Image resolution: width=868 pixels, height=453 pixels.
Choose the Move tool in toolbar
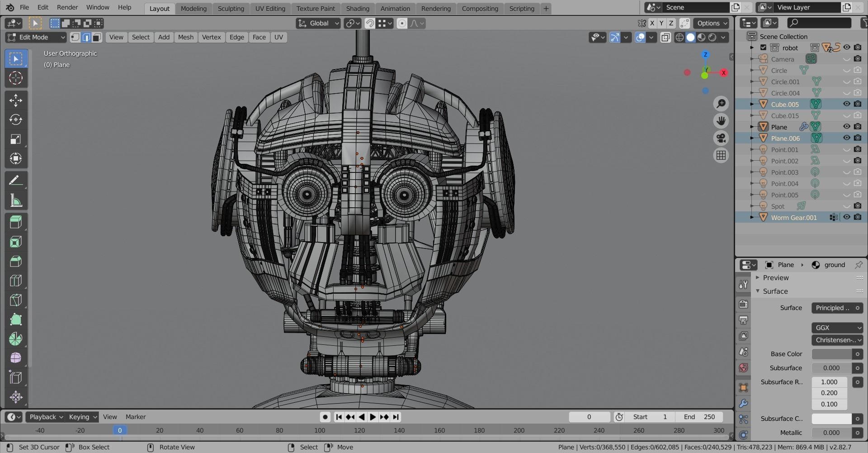coord(16,100)
